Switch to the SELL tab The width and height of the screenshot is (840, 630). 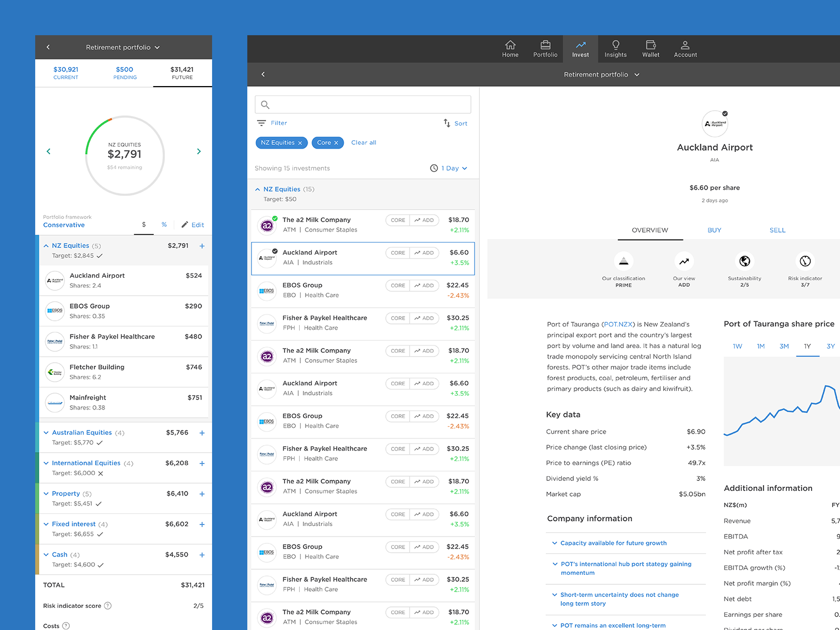(778, 230)
